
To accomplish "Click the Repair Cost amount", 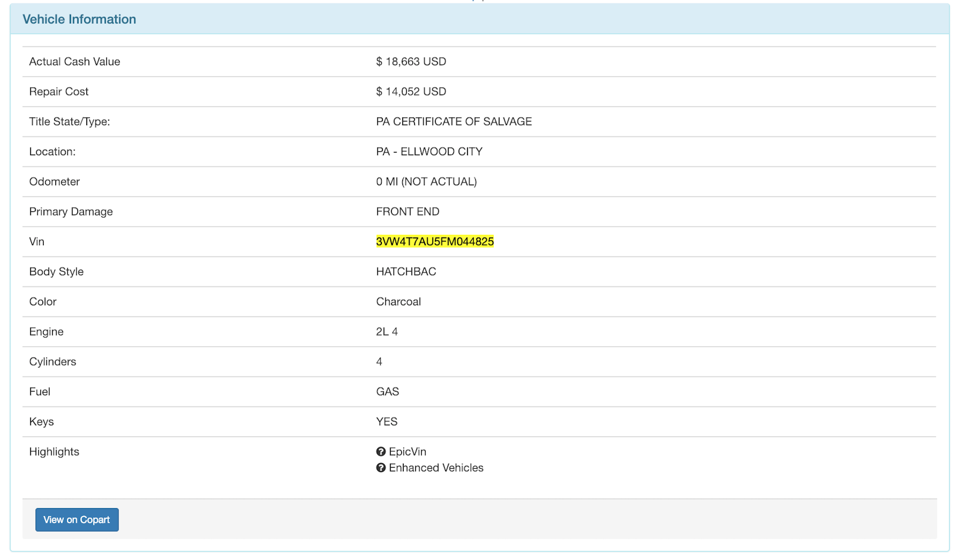I will 411,92.
